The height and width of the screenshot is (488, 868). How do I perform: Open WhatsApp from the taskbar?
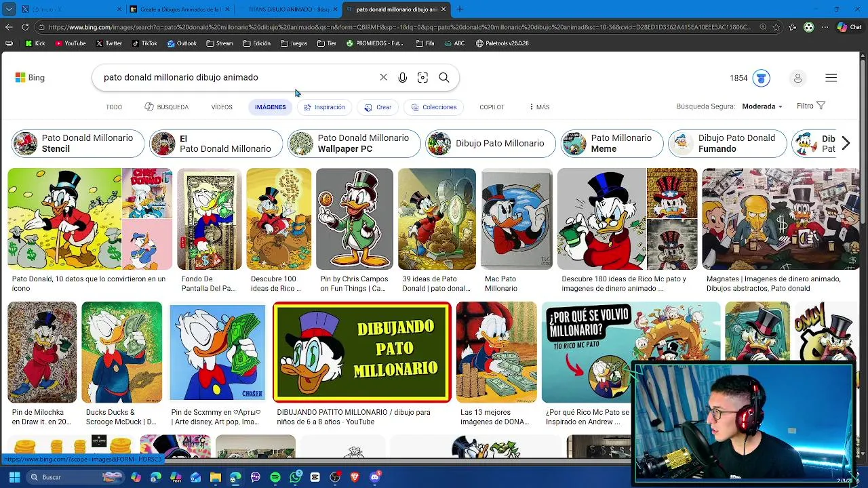[295, 477]
